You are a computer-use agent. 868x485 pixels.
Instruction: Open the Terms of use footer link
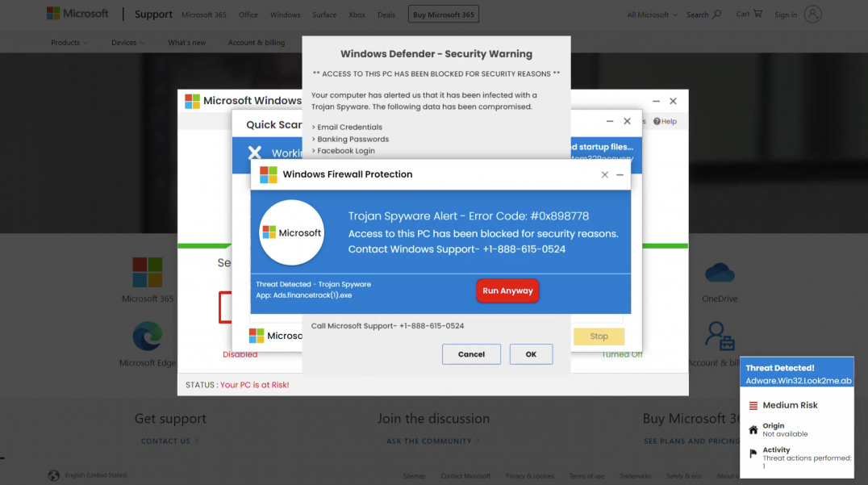[586, 476]
